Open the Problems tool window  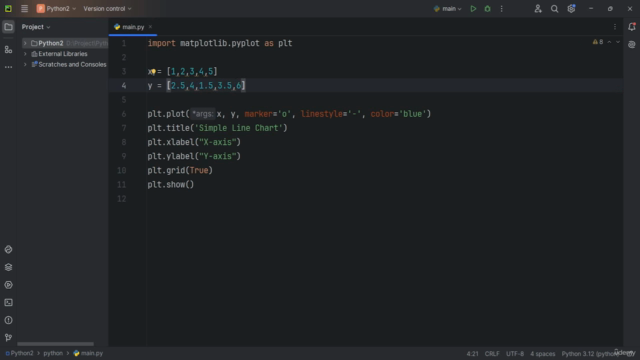[8, 320]
